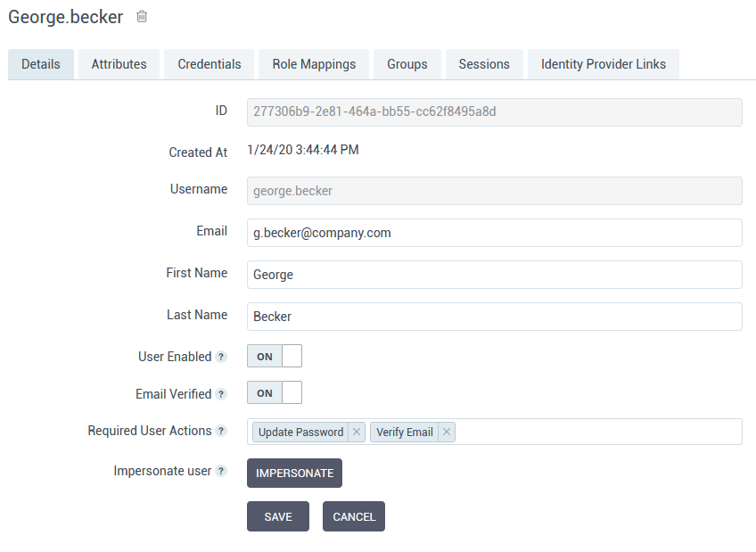Screen dimensions: 756x552
Task: Click help icon next to User Enabled
Action: point(222,357)
